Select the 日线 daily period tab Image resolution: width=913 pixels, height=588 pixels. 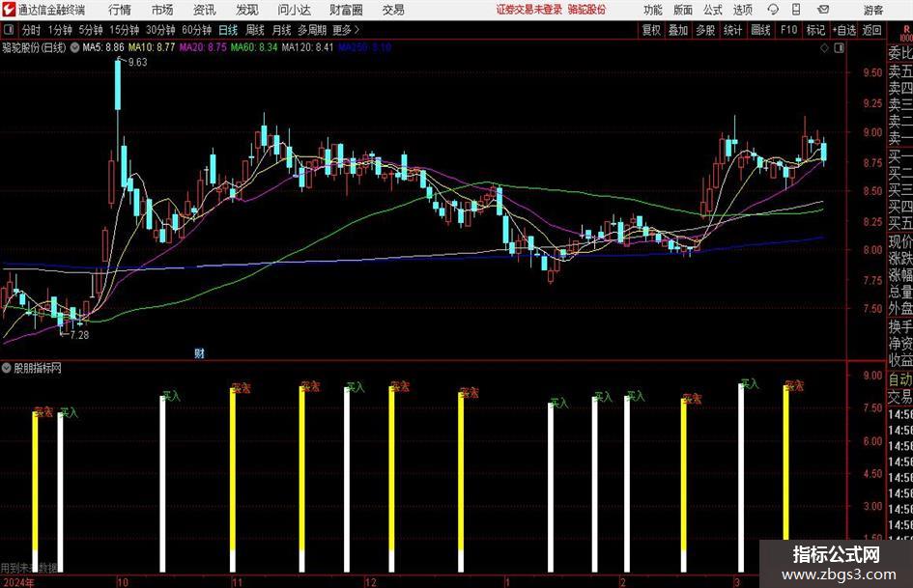(228, 30)
